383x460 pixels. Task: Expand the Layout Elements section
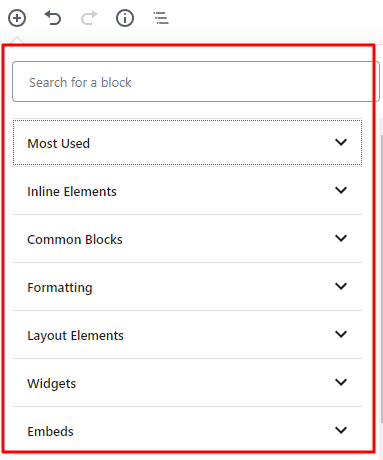[187, 335]
